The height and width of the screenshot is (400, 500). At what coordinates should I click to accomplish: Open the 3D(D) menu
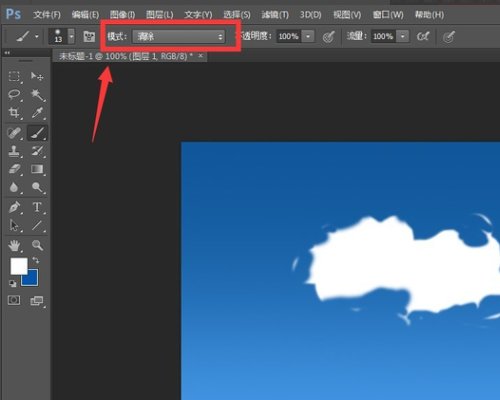[310, 15]
